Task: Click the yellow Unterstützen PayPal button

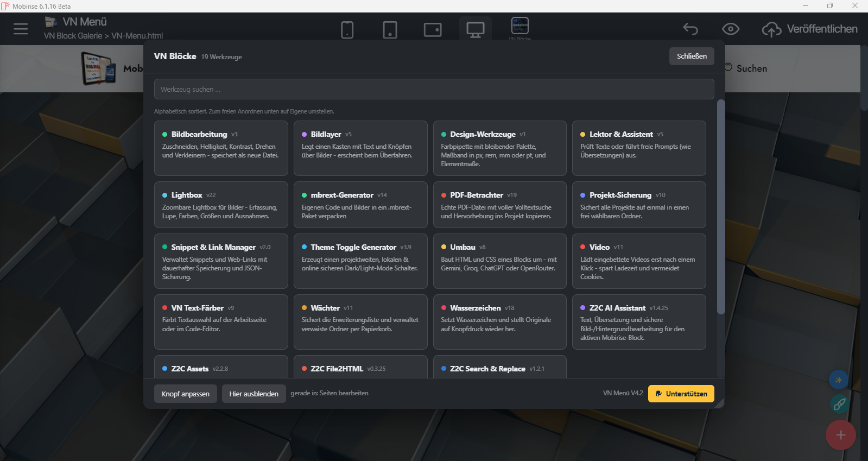Action: click(681, 394)
